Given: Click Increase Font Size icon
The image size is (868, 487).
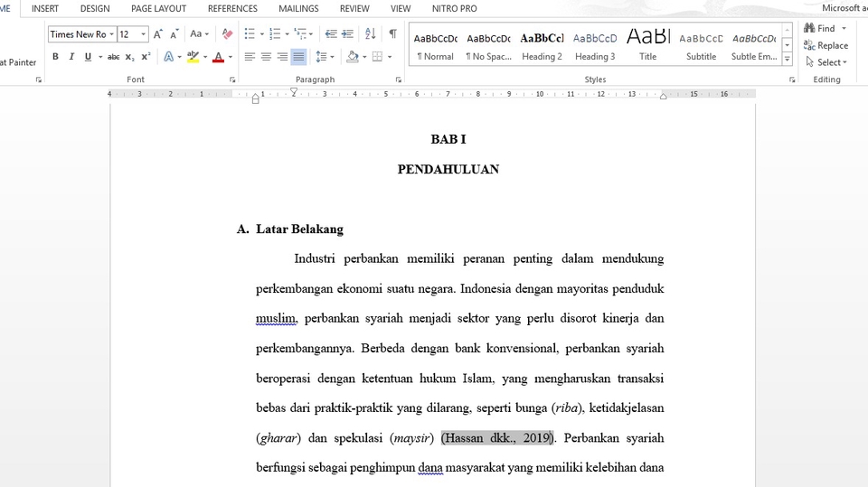Looking at the screenshot, I should pos(157,34).
